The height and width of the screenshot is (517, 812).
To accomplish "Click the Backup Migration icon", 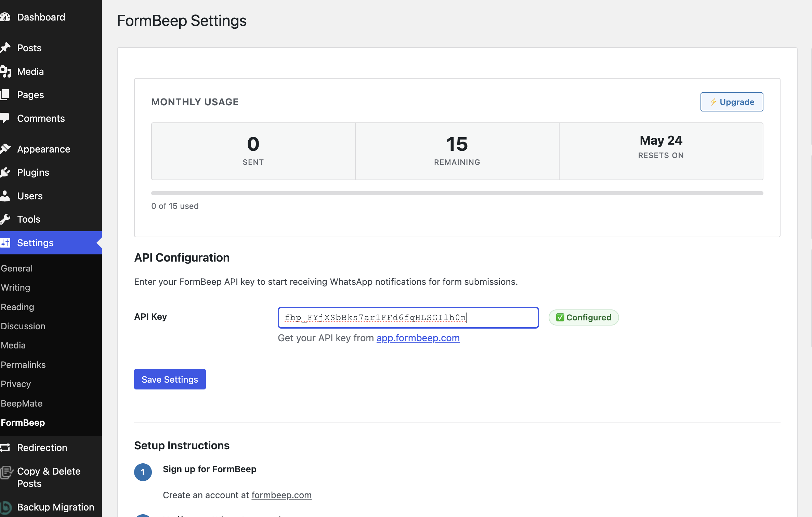I will tap(5, 507).
